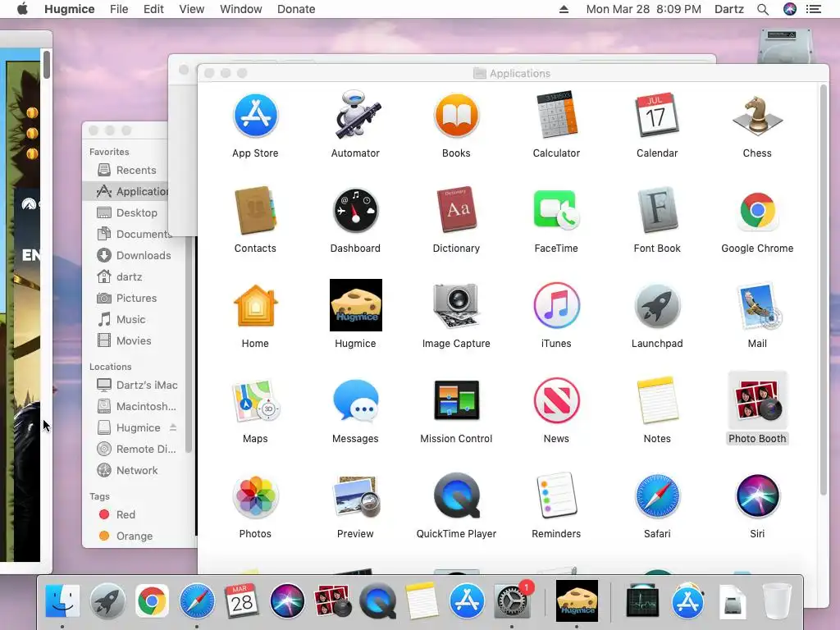
Task: Click the Orange tag in the sidebar
Action: [x=134, y=536]
